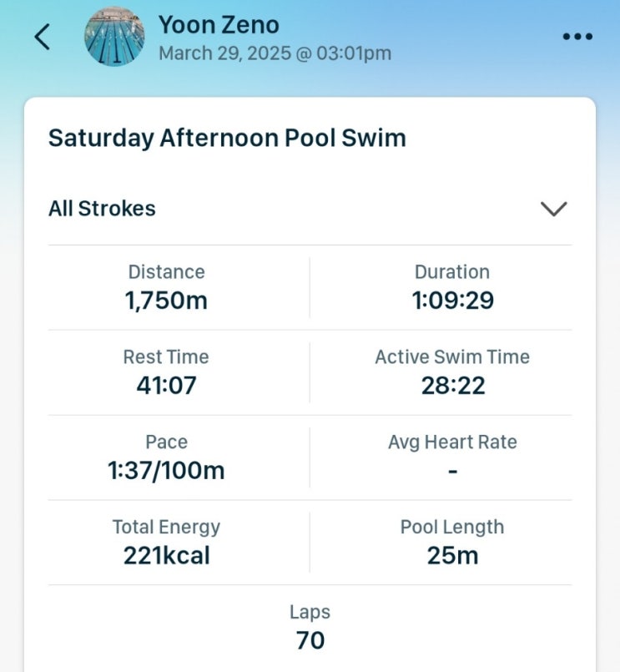Click the Distance label text
The image size is (620, 672).
coord(166,272)
